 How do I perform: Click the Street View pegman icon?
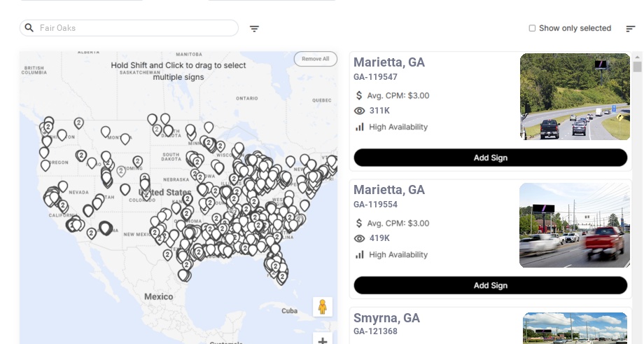pyautogui.click(x=322, y=306)
